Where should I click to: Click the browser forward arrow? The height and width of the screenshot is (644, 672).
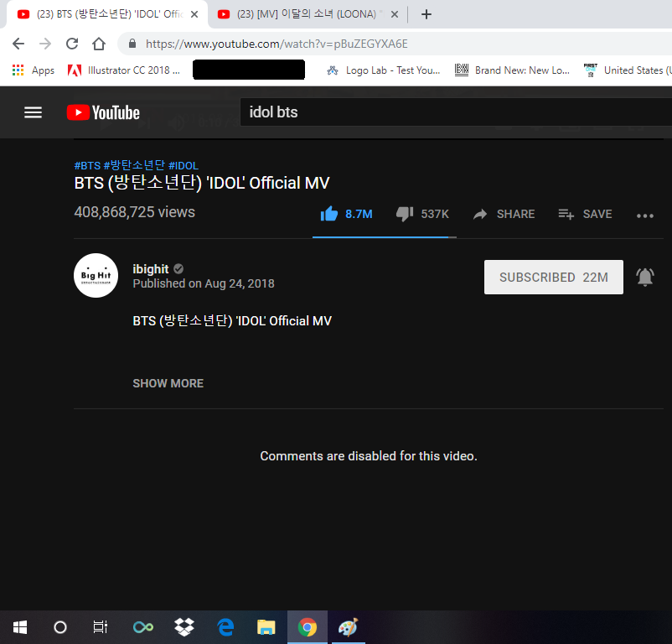[45, 44]
